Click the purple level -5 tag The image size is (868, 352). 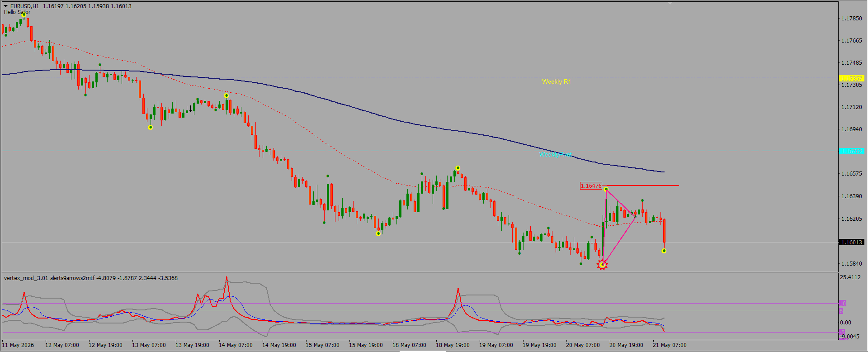pos(842,333)
